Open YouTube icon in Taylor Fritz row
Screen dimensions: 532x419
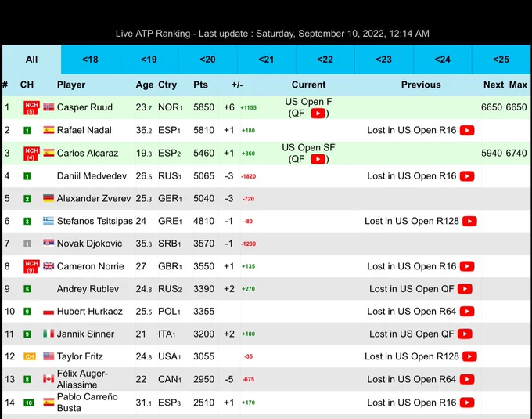[469, 356]
